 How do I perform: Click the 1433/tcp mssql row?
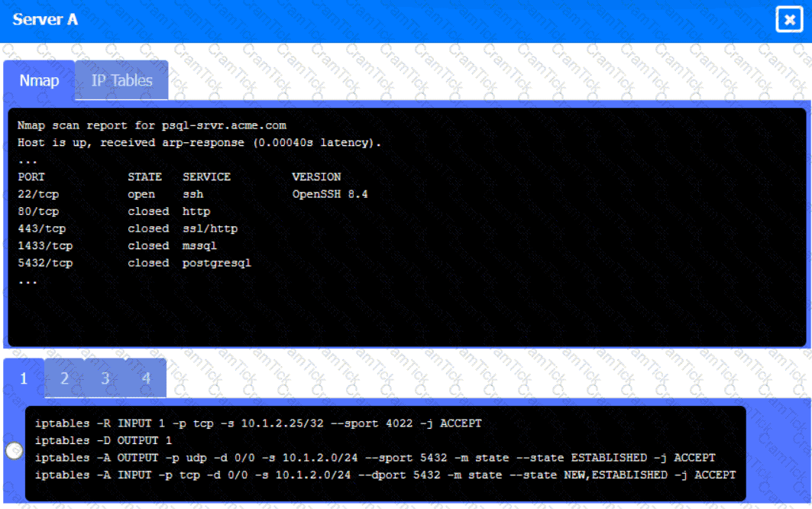pyautogui.click(x=117, y=246)
